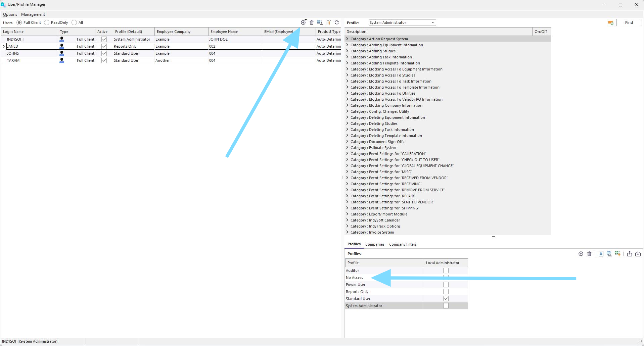Export profiles using the upload icon
This screenshot has width=644, height=346.
[x=630, y=254]
